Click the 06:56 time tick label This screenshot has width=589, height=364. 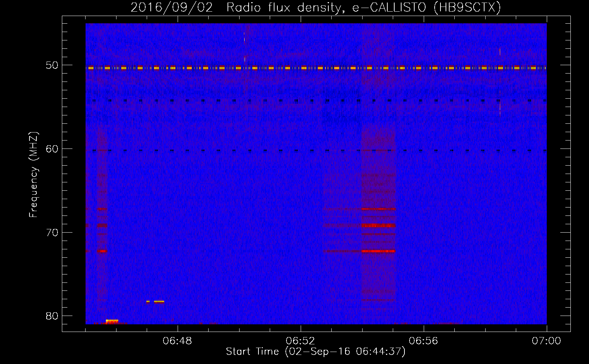423,341
